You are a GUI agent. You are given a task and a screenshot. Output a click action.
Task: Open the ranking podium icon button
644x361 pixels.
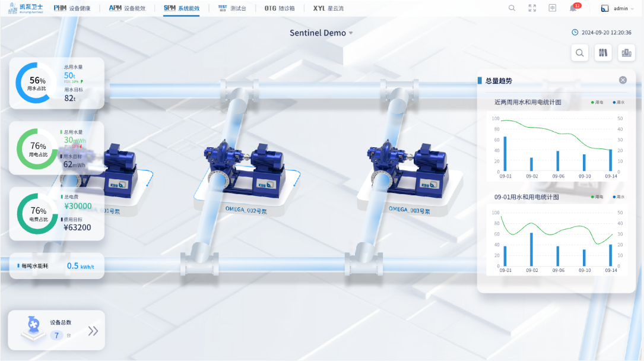coord(626,53)
